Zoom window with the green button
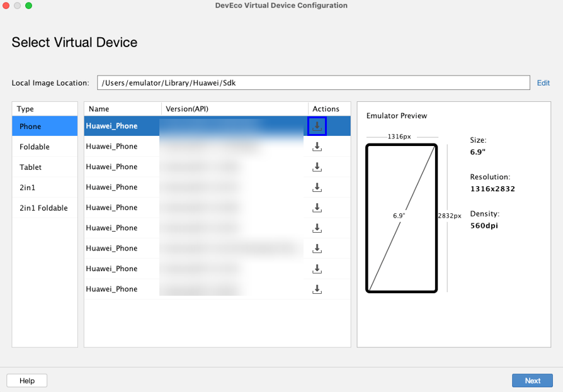The image size is (563, 392). (29, 6)
